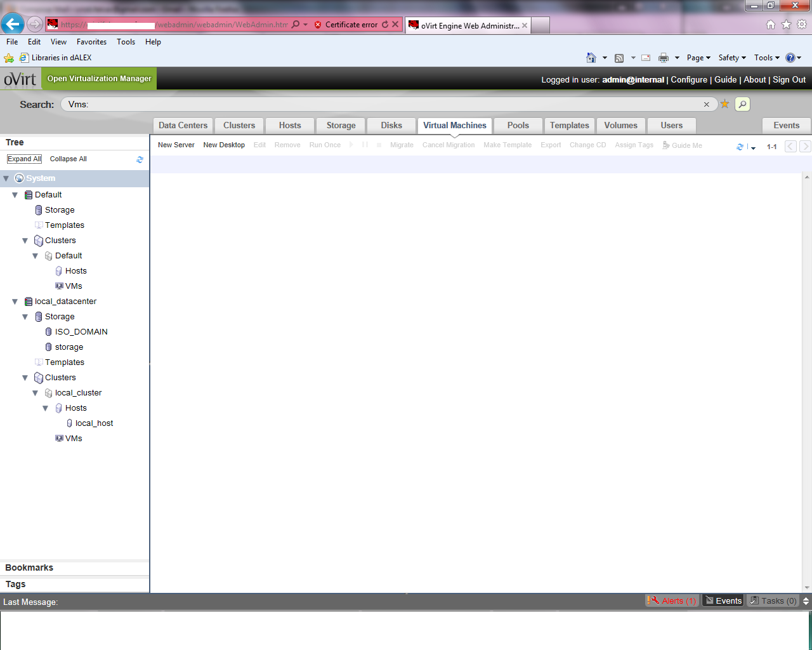
Task: Open the Alerts panel in status bar
Action: tap(672, 600)
